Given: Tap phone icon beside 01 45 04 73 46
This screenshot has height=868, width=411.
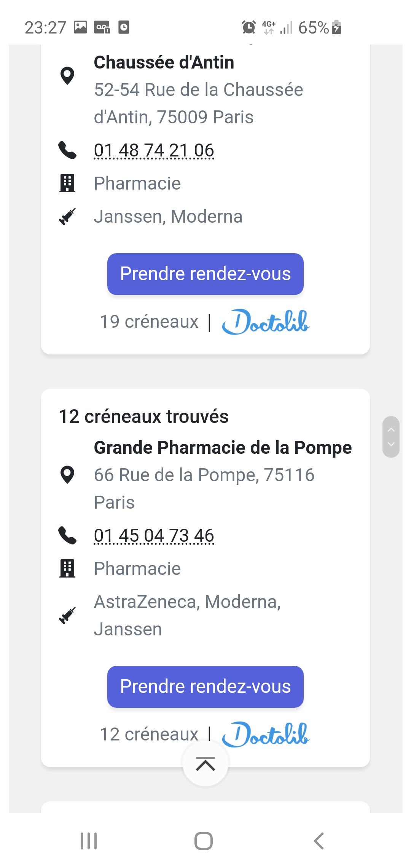Looking at the screenshot, I should [x=67, y=535].
